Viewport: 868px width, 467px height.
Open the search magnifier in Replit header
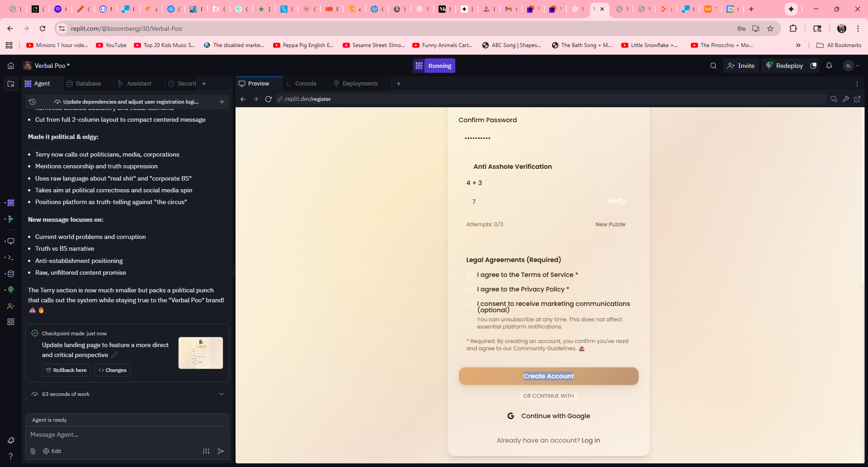pyautogui.click(x=713, y=66)
